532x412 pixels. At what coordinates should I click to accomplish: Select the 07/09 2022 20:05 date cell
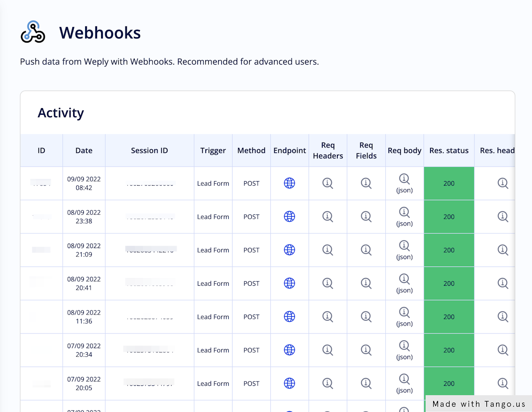[x=84, y=384]
